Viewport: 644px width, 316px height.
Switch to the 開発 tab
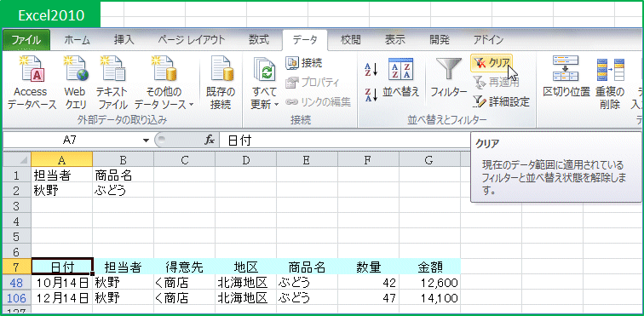tap(440, 40)
